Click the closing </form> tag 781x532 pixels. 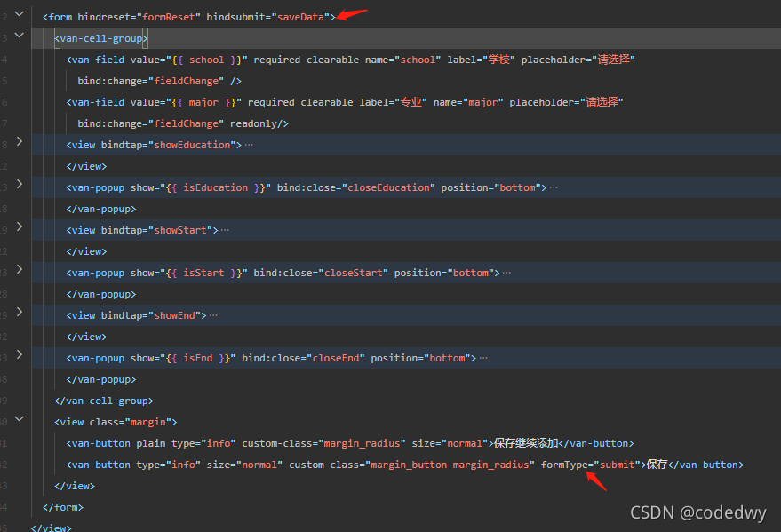[x=63, y=507]
